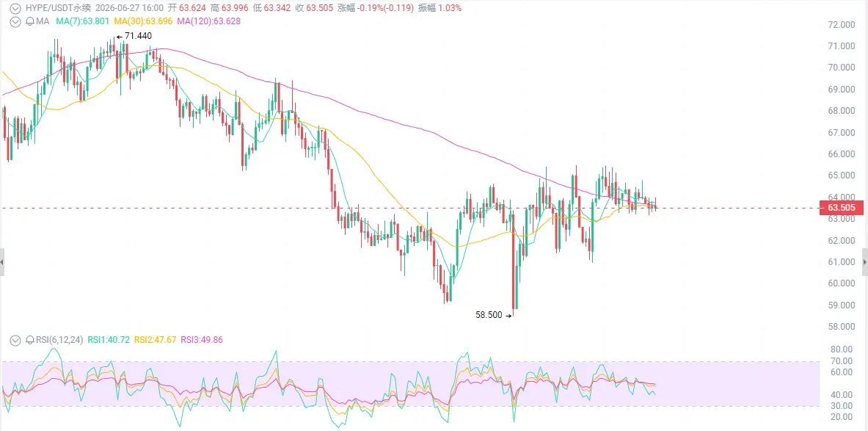Select the RSI1:40.72 legend value

[x=109, y=340]
